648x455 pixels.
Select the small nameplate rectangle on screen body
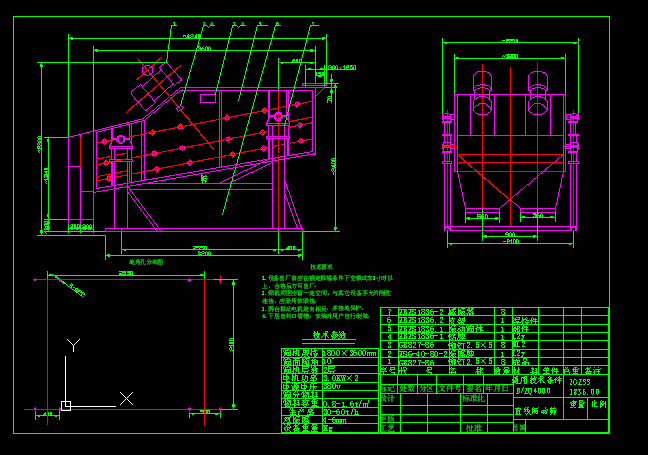(x=208, y=98)
